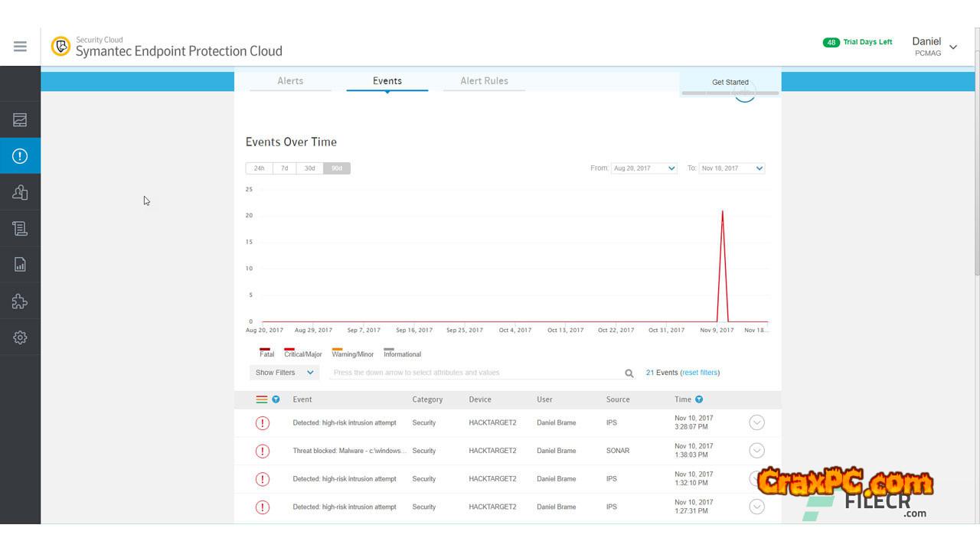Toggle the 30d time range button
The height and width of the screenshot is (551, 980).
310,168
